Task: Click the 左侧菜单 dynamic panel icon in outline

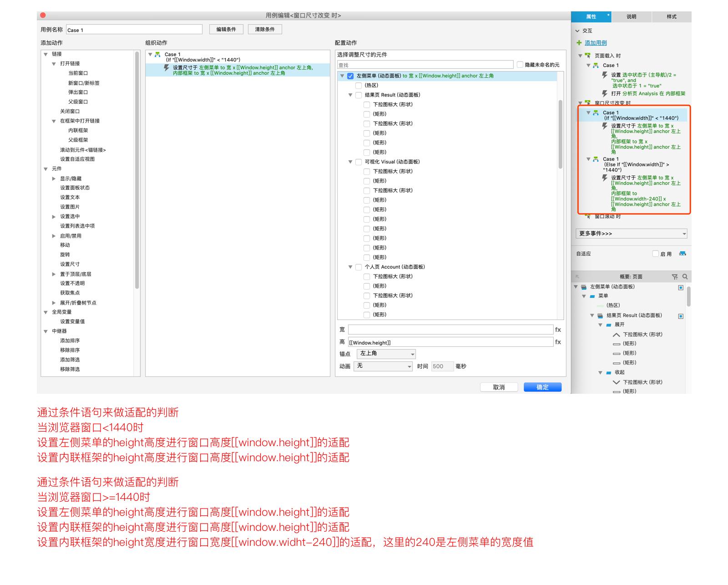Action: (583, 287)
